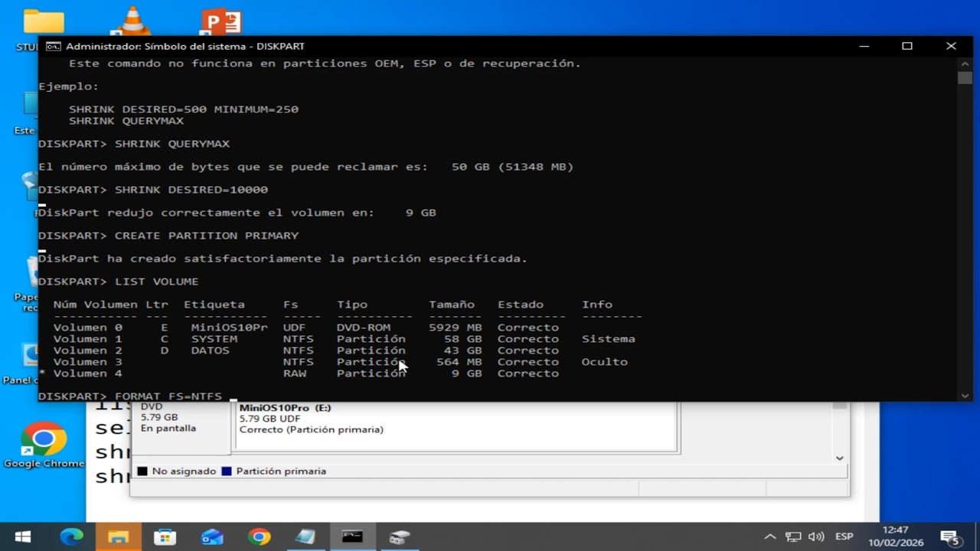Select the PowerPoint desktop shortcut

221,21
